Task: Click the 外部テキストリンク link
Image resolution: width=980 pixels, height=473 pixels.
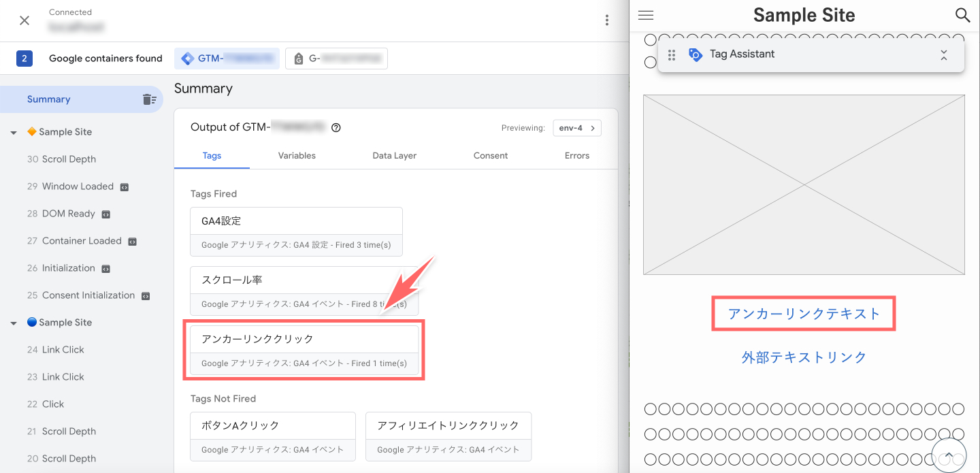Action: click(x=804, y=357)
